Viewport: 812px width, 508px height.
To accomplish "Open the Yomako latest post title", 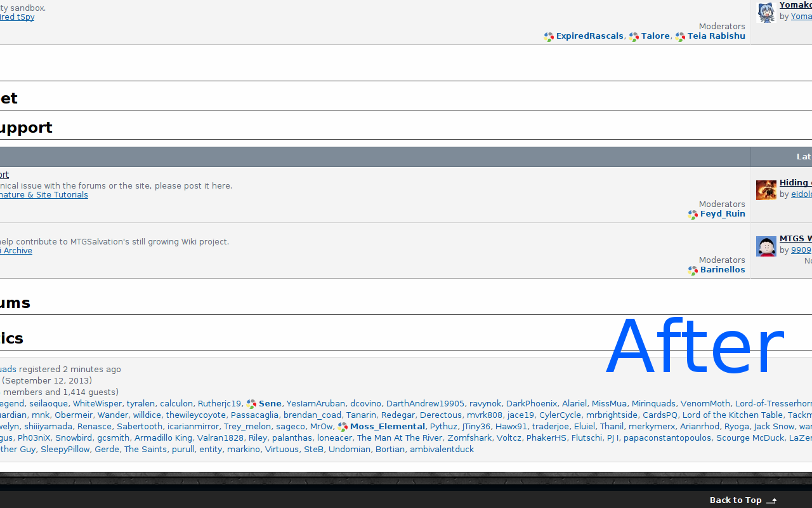I will tap(796, 5).
